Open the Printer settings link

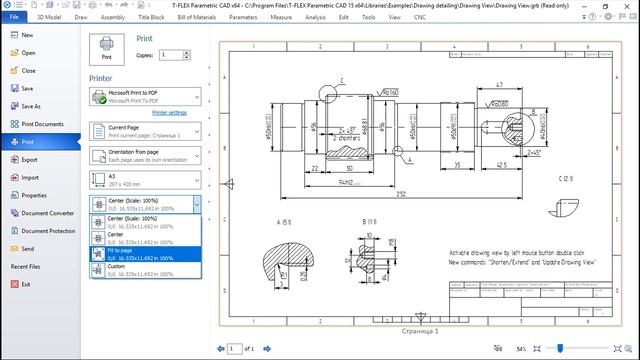[169, 113]
